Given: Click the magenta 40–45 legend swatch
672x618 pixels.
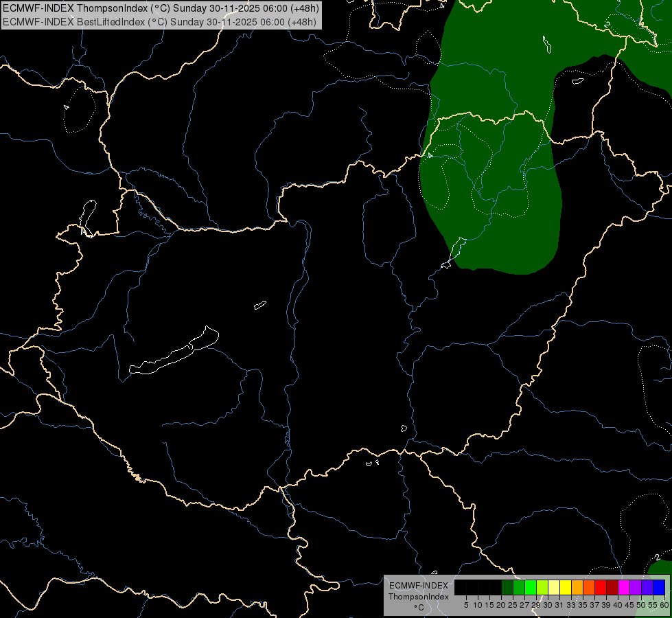Looking at the screenshot, I should click(624, 587).
